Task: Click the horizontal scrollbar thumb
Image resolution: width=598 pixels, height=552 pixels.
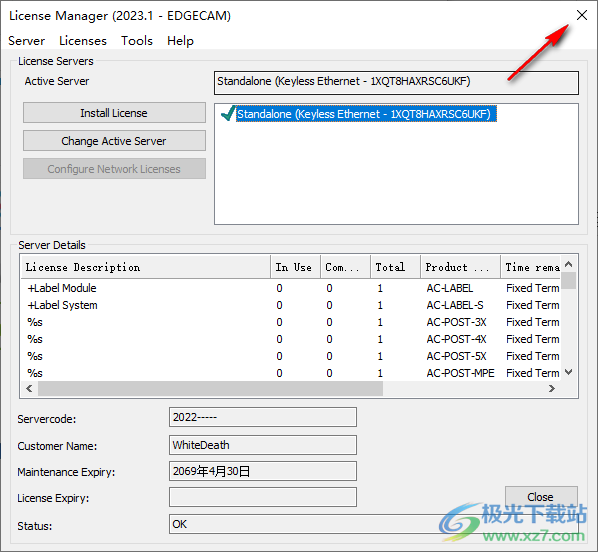Action: (210, 388)
